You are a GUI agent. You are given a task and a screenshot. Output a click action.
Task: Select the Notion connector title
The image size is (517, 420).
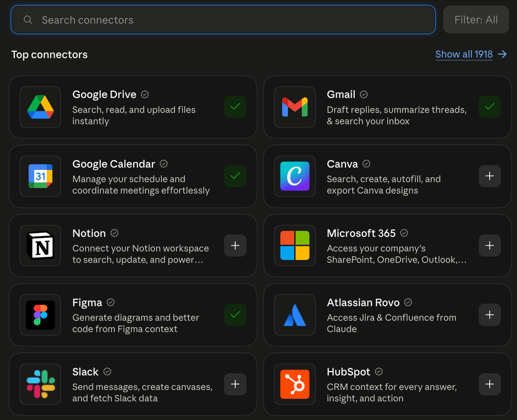(89, 233)
